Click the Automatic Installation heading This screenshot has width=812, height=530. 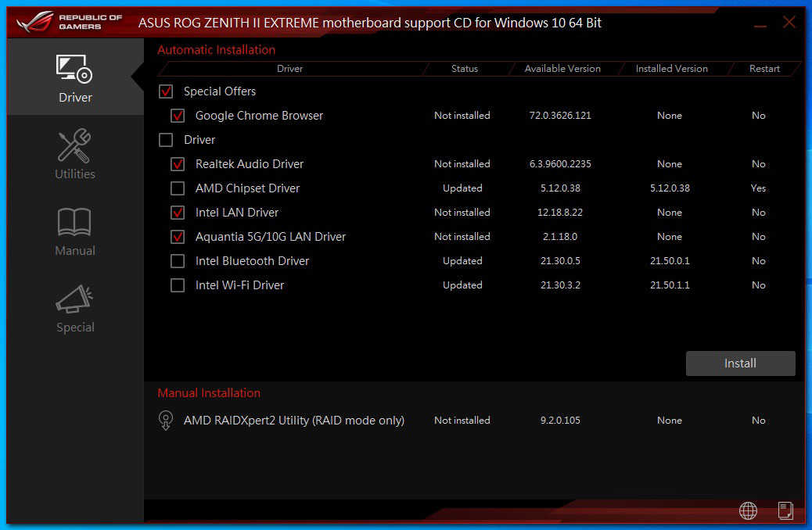click(x=217, y=50)
